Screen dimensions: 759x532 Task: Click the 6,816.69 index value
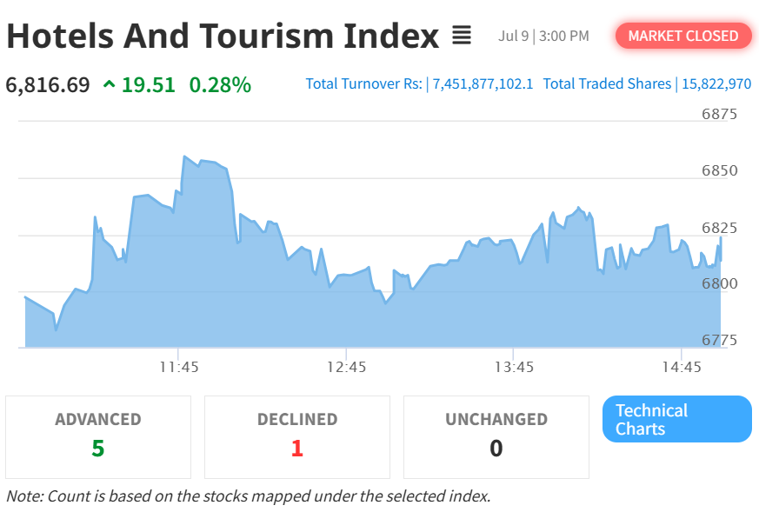[48, 85]
